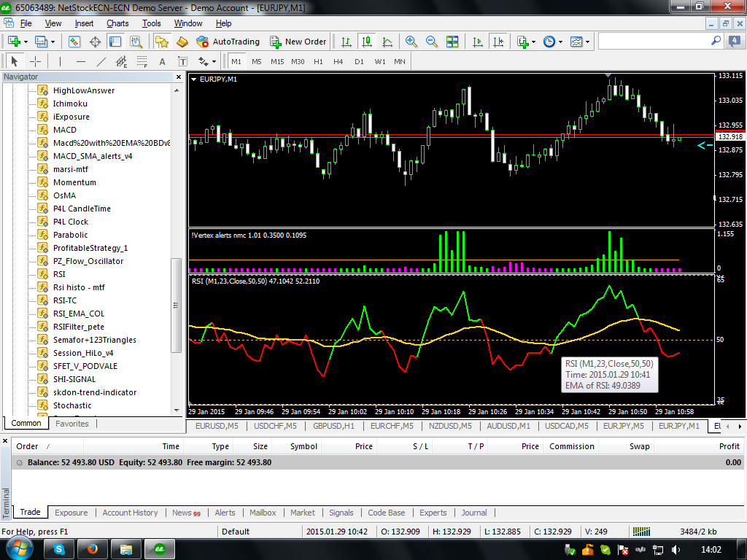The image size is (747, 560).
Task: Toggle the M5 timeframe button
Action: 256,61
